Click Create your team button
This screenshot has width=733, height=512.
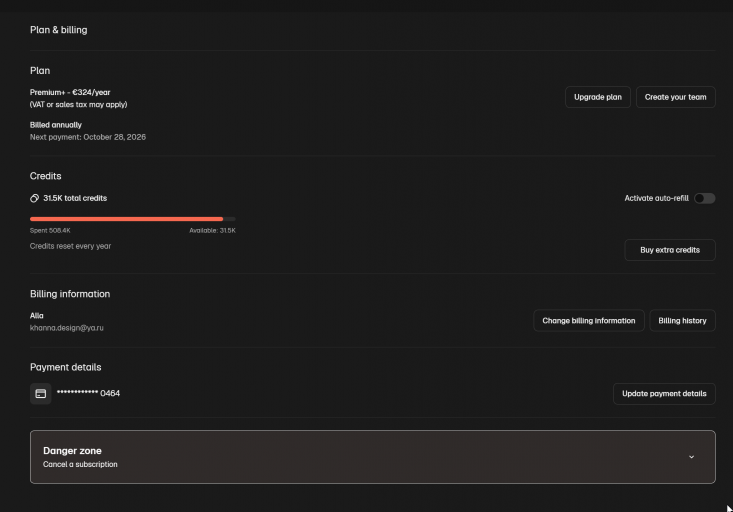click(x=676, y=97)
